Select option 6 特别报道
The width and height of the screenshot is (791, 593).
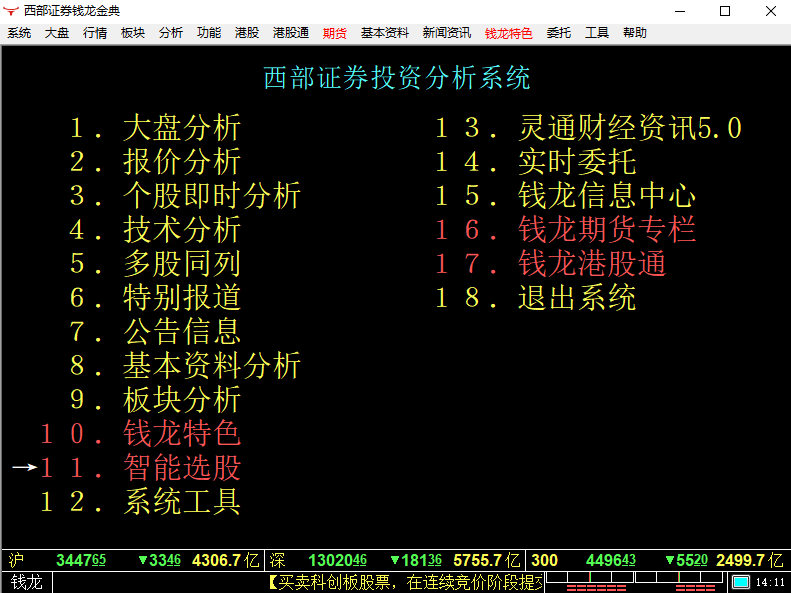coord(155,298)
